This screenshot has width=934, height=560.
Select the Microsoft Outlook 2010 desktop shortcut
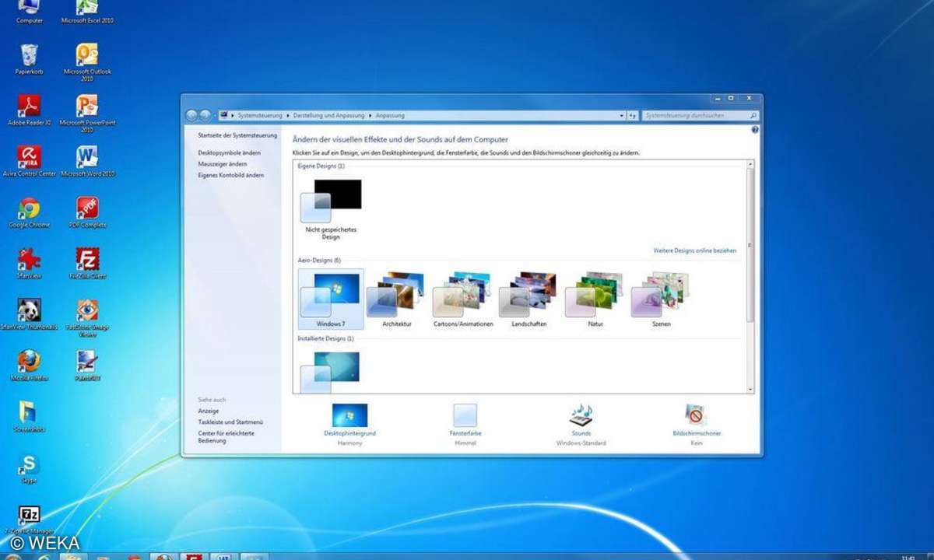click(87, 62)
